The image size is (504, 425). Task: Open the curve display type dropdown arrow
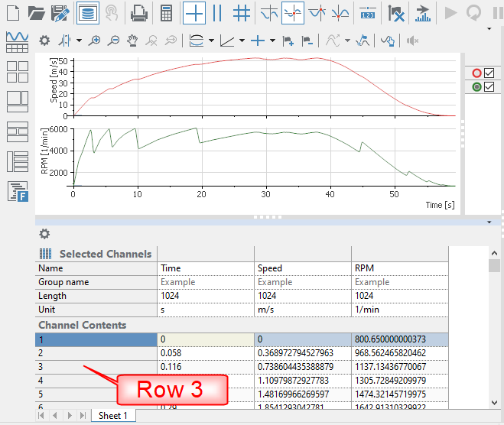[211, 41]
